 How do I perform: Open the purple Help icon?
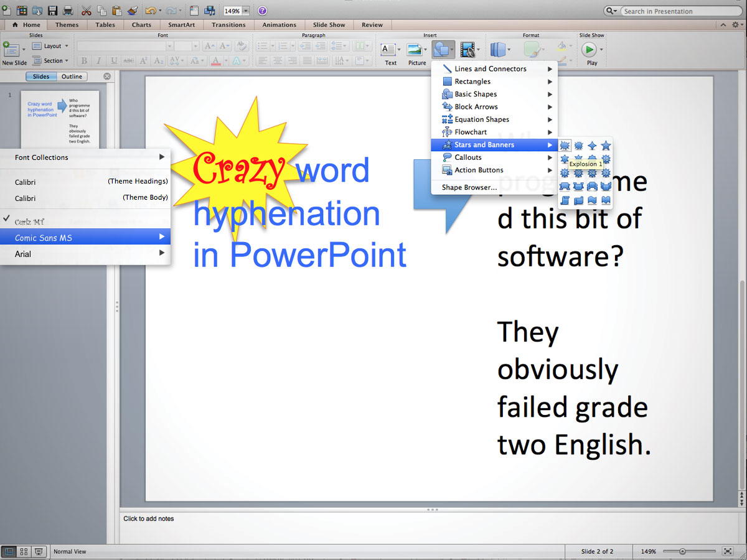coord(262,11)
